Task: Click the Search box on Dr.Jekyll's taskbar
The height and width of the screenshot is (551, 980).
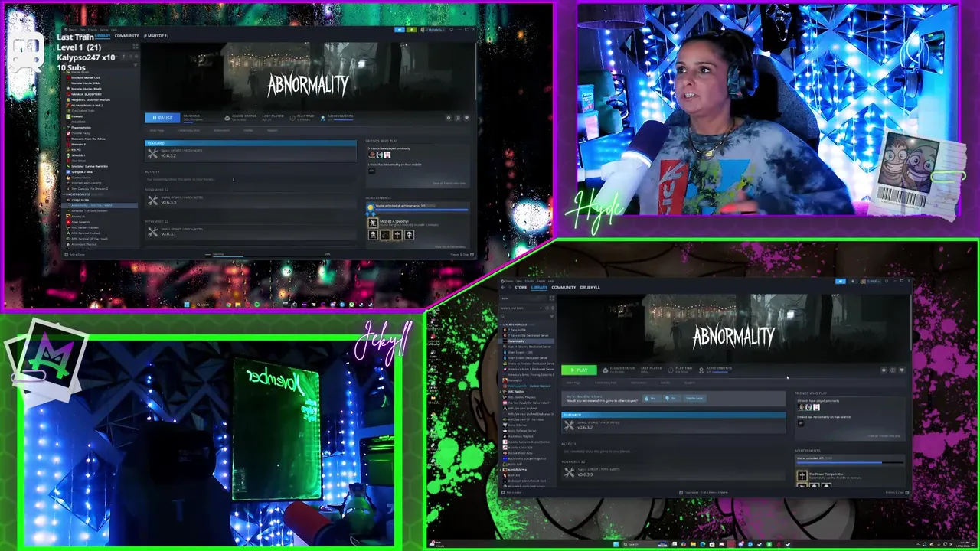Action: pos(645,544)
